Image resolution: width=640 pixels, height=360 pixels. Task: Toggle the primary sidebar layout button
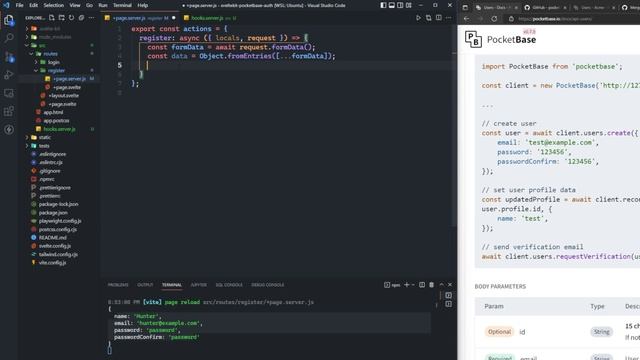click(383, 5)
